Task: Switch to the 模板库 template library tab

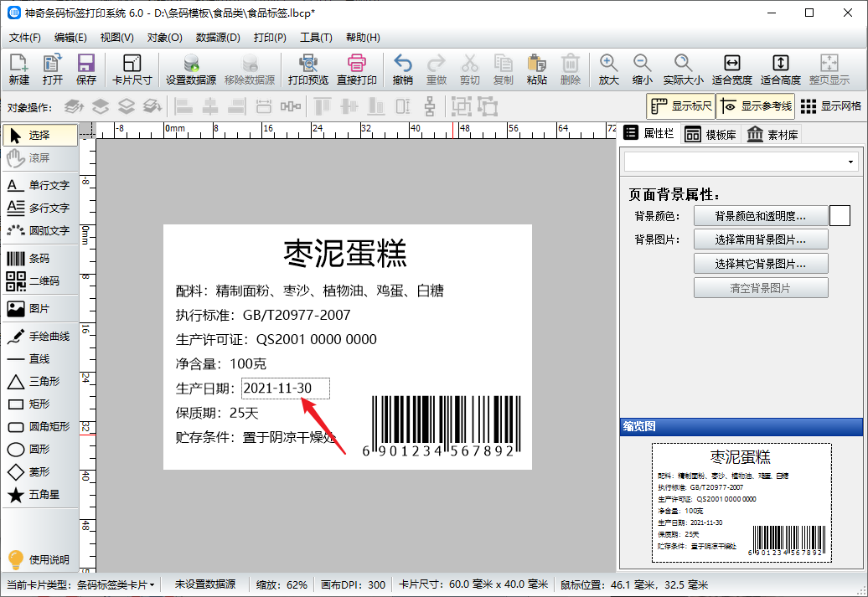Action: click(710, 134)
